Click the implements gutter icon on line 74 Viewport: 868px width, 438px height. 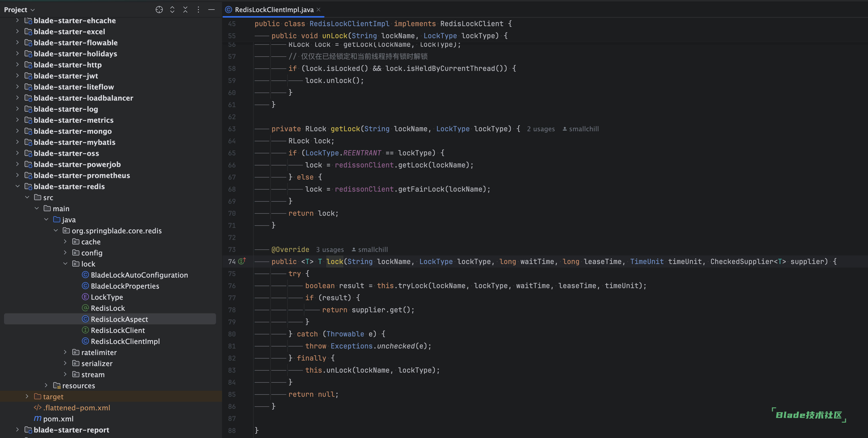pyautogui.click(x=242, y=261)
